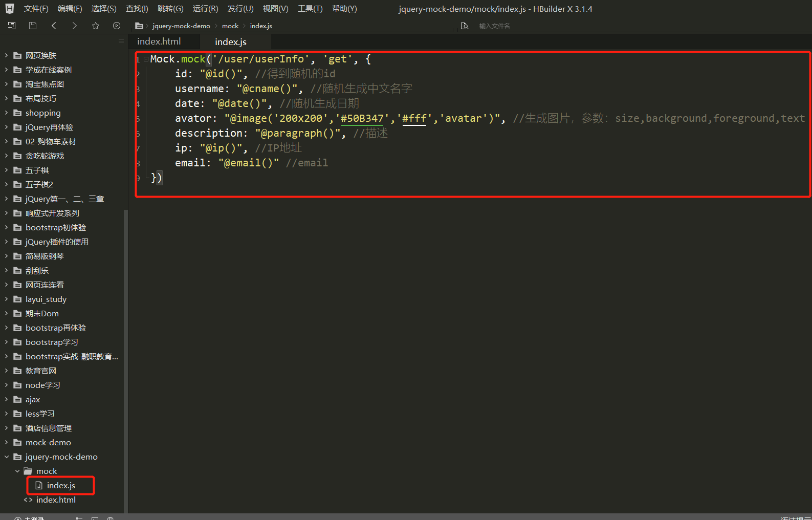
Task: Click the Run play icon in toolbar
Action: [117, 26]
